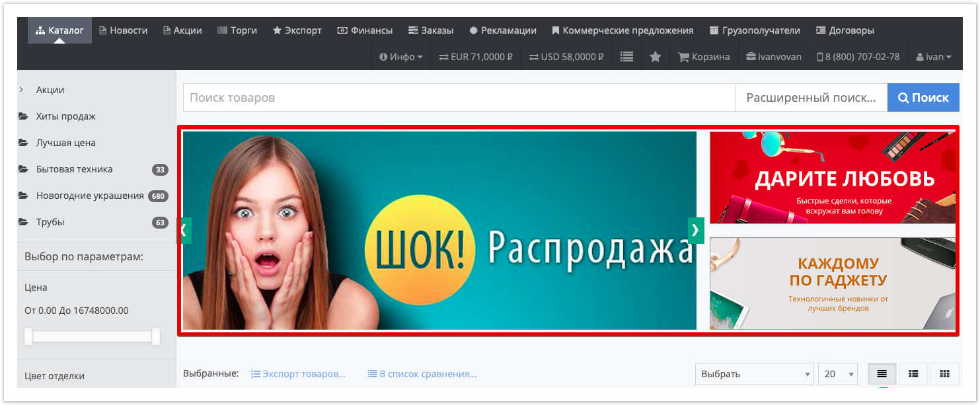Grab the maximum price slider handle
Screen dimensions: 980x405
(156, 336)
